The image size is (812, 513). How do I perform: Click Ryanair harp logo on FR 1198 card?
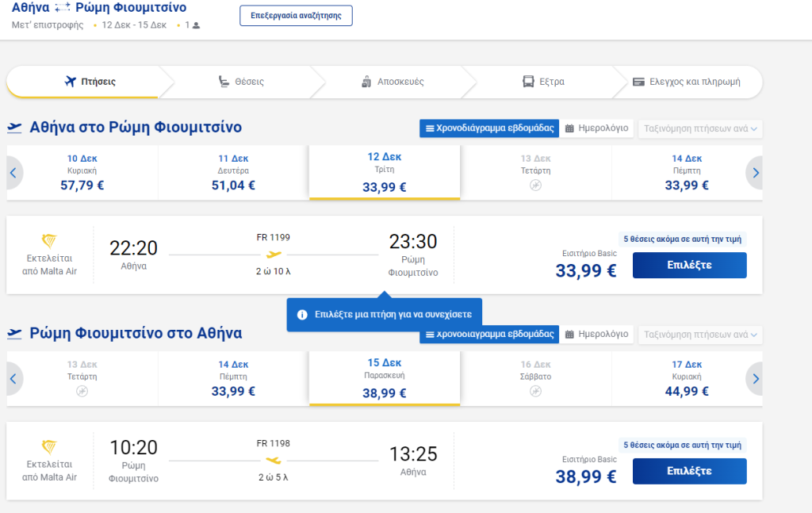point(49,446)
